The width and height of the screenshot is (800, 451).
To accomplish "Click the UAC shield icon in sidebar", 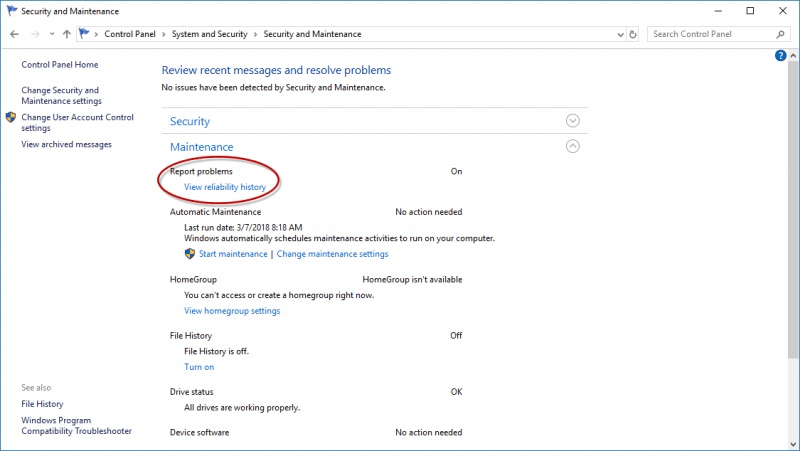I will click(x=11, y=117).
